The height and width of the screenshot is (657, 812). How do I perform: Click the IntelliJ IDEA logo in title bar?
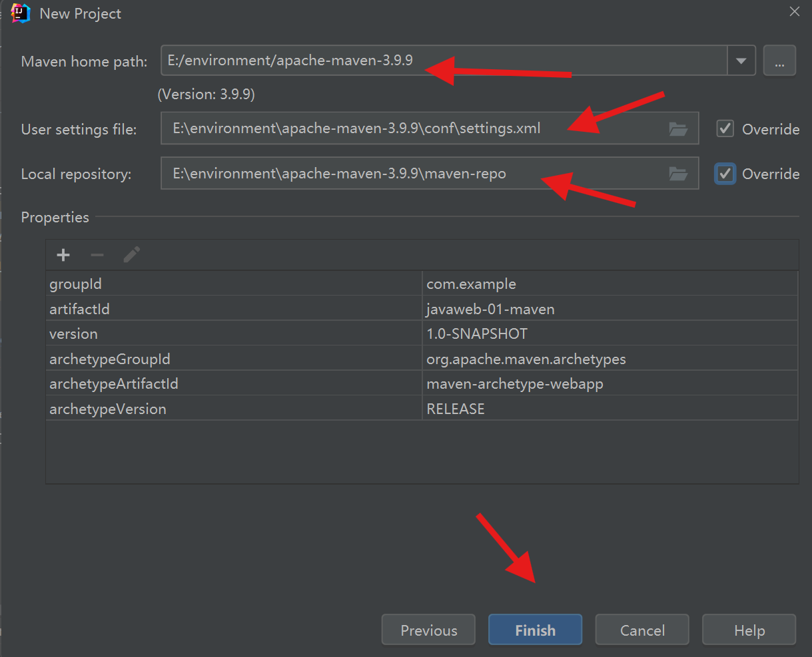click(x=21, y=13)
